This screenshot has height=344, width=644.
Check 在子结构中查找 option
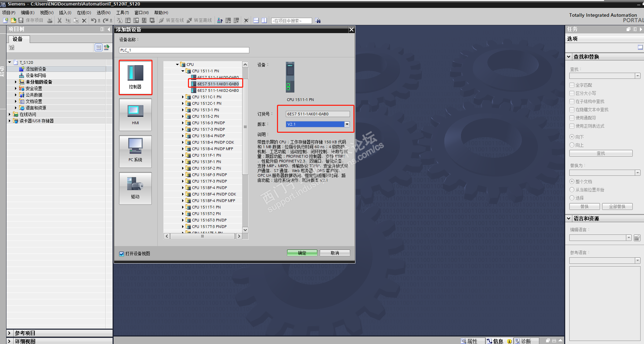(x=572, y=101)
